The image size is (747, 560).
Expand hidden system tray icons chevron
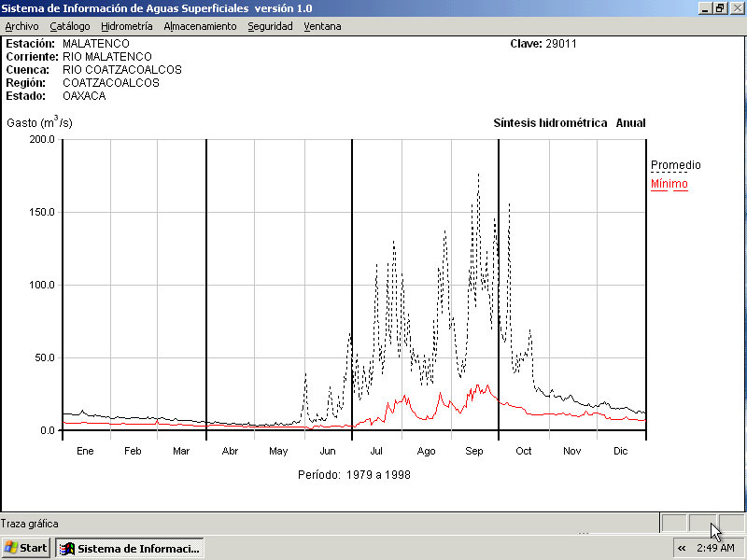(x=683, y=548)
